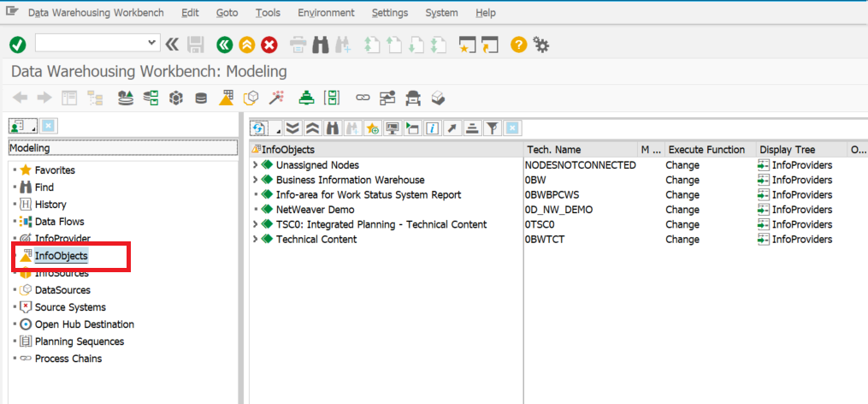Click the blue information icon in tree toolbar
This screenshot has height=404, width=868.
point(433,128)
